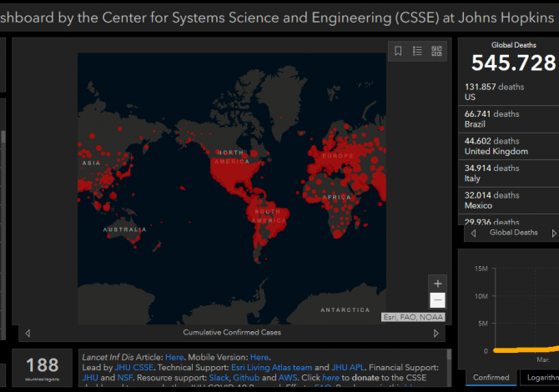Screen dimensions: 559x392
Task: Click the left panel scrollbar thumb
Action: point(3,137)
